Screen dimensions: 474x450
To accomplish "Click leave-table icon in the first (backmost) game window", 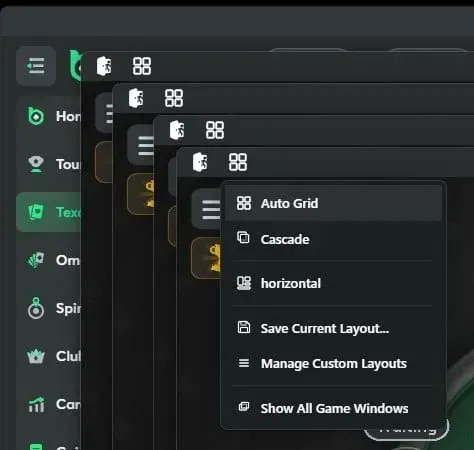I will (104, 66).
